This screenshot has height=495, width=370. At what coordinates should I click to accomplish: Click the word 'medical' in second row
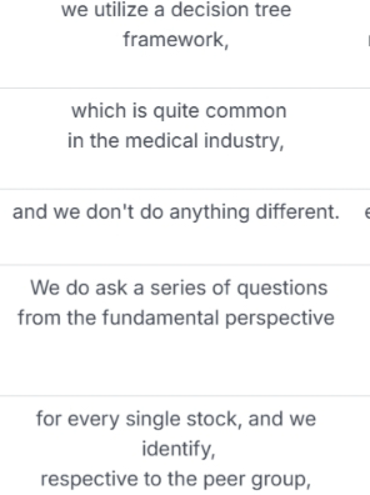tap(162, 140)
